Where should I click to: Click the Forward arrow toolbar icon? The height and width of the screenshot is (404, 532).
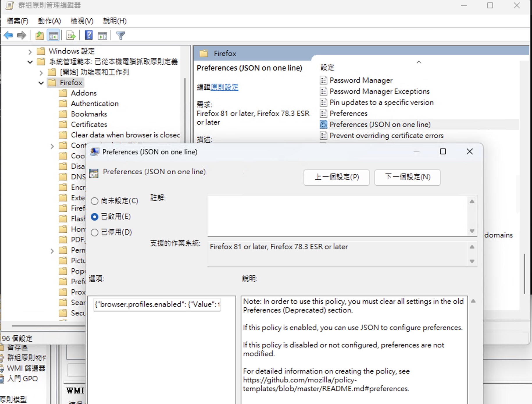[x=22, y=36]
